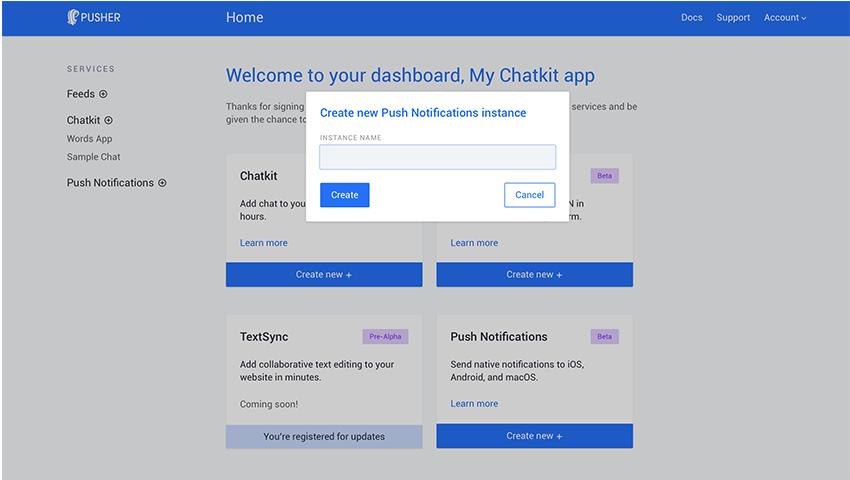
Task: Click Learn more in Chatkit card
Action: click(x=263, y=243)
